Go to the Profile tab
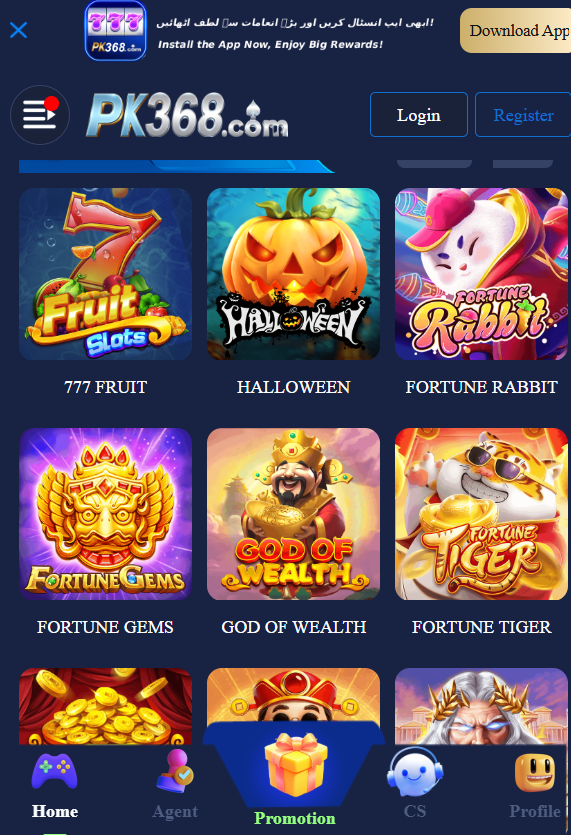571x835 pixels. point(535,785)
